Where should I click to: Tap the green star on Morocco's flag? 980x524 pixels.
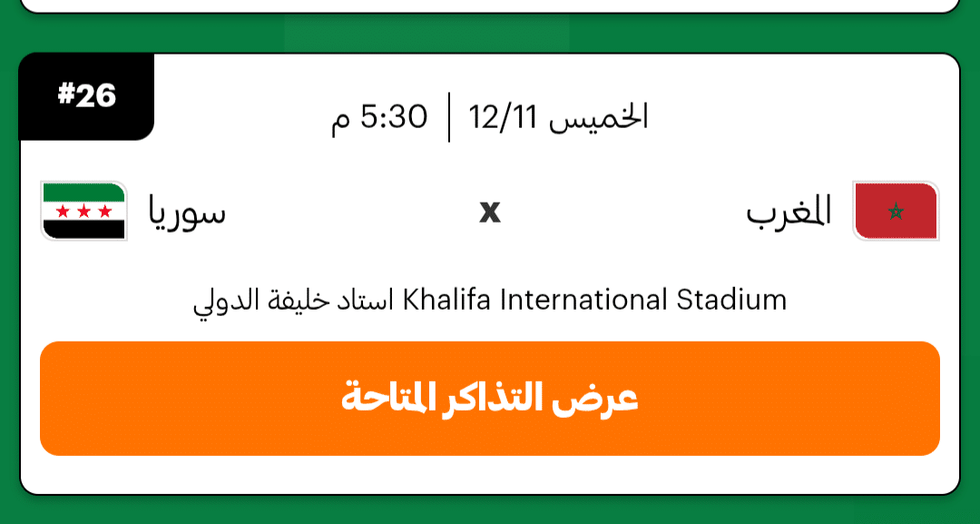point(896,213)
